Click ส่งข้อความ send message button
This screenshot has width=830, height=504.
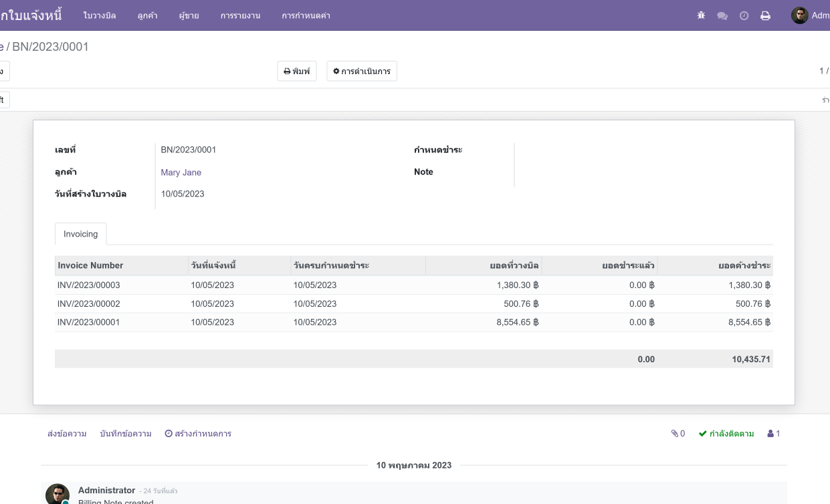(x=67, y=434)
